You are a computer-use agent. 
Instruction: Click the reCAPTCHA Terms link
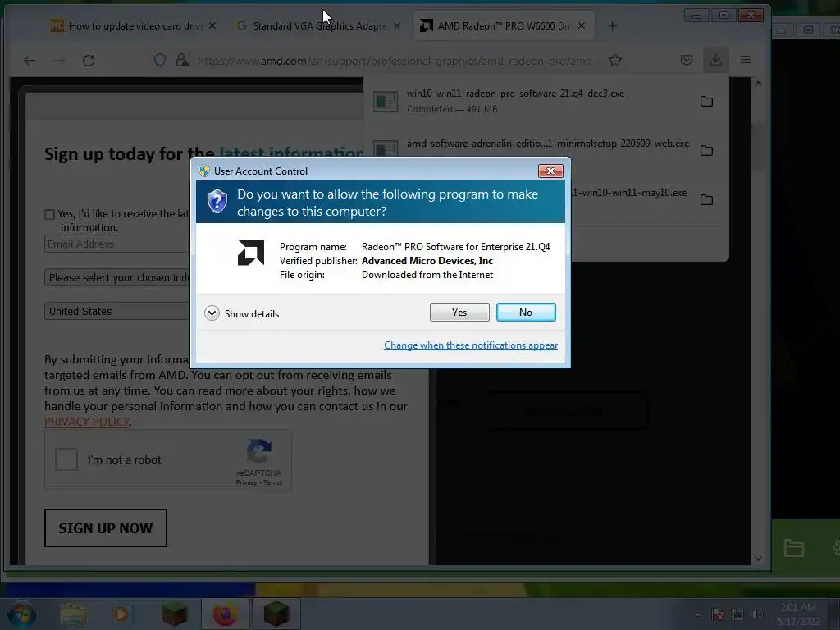272,482
